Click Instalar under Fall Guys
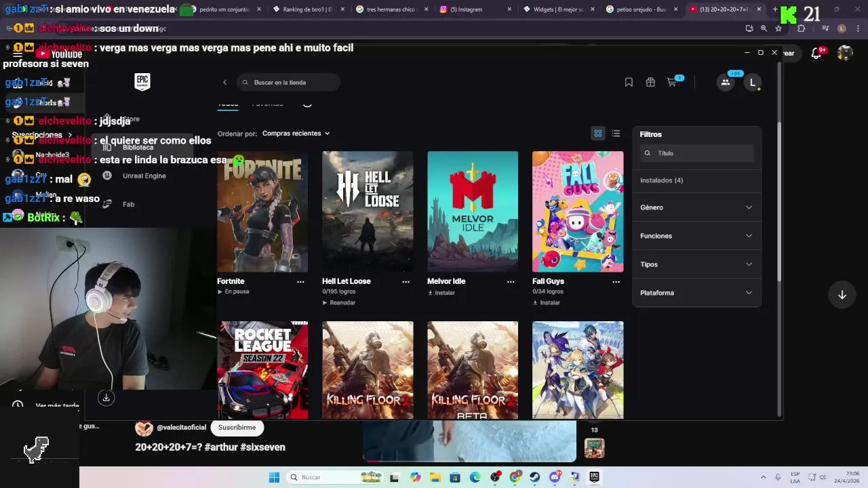Viewport: 868px width, 488px height. pos(547,303)
